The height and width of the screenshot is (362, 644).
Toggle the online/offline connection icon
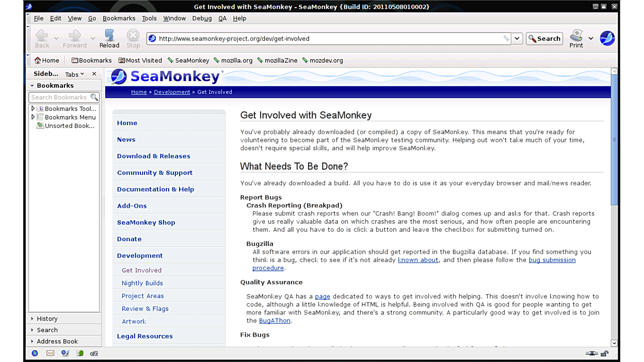pyautogui.click(x=591, y=353)
